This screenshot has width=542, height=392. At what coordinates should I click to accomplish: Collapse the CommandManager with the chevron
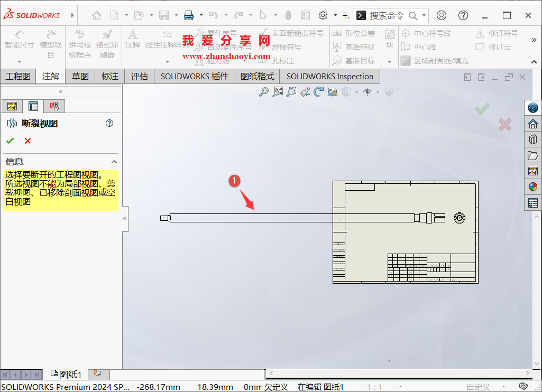click(534, 62)
